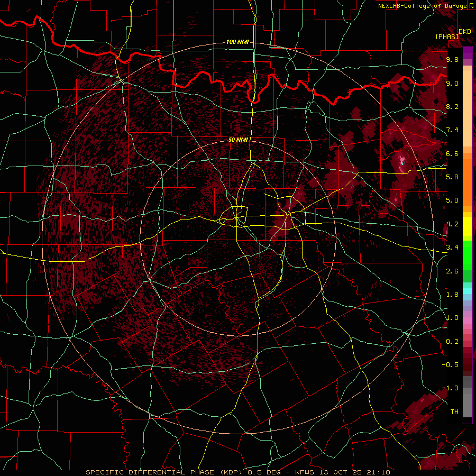
Task: Click the 50 NMI range ring label
Action: tap(238, 140)
